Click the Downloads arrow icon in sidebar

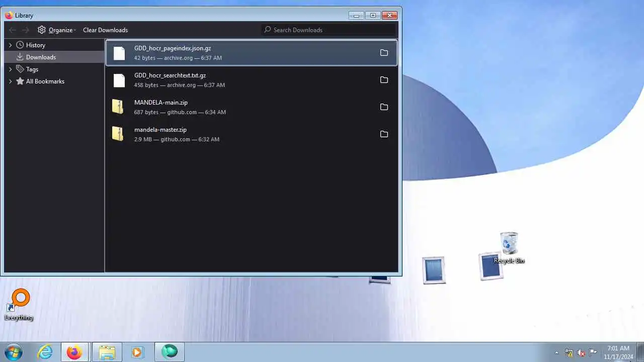(20, 57)
